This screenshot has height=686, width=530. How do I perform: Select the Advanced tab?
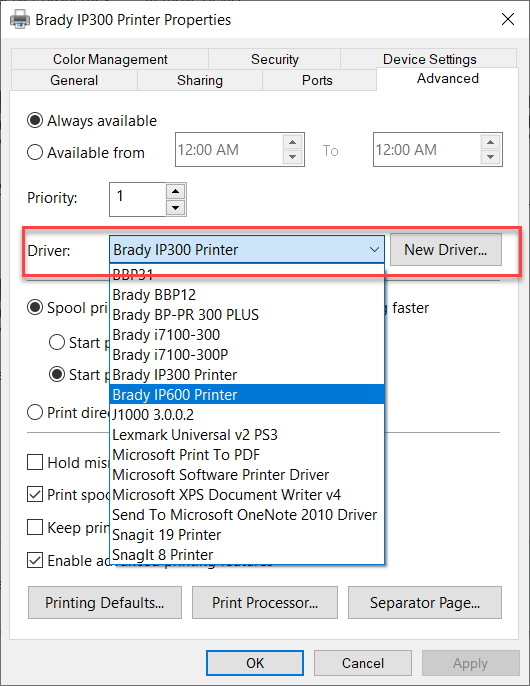447,79
